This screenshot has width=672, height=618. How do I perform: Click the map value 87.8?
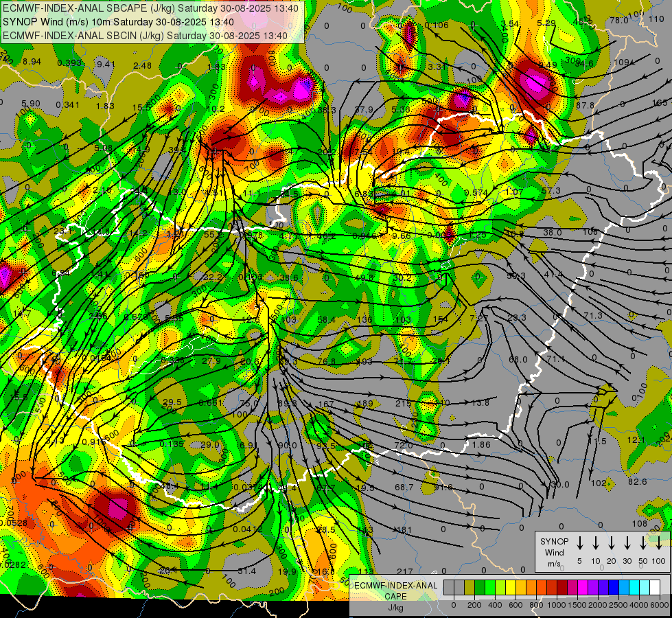(x=585, y=106)
